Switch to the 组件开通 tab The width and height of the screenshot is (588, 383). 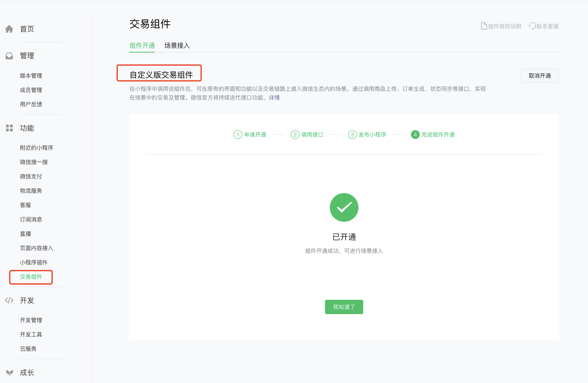pyautogui.click(x=142, y=45)
